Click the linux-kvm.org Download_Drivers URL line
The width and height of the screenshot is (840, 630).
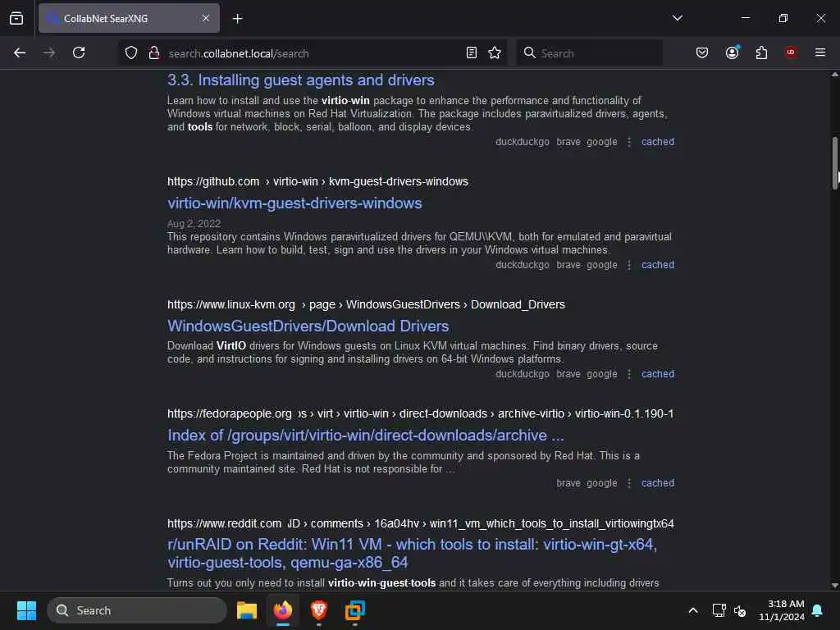coord(366,305)
